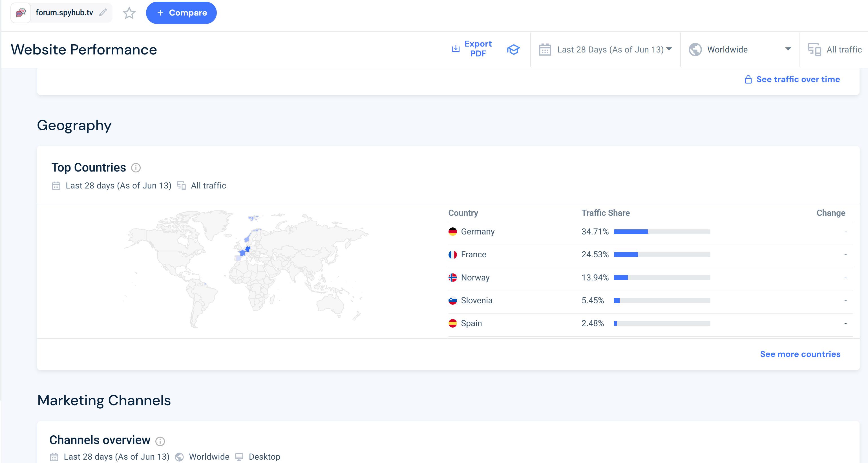Click the Norway flag icon
This screenshot has height=463, width=868.
pos(452,278)
